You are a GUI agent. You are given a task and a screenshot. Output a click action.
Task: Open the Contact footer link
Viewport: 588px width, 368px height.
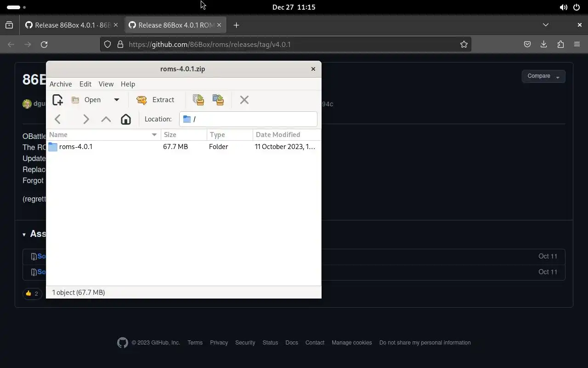point(315,343)
